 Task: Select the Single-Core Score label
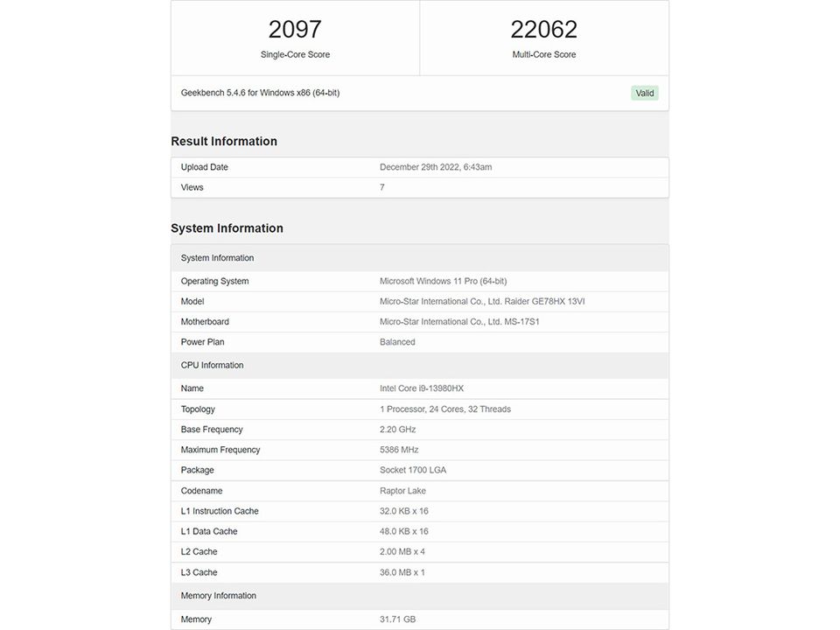(295, 54)
